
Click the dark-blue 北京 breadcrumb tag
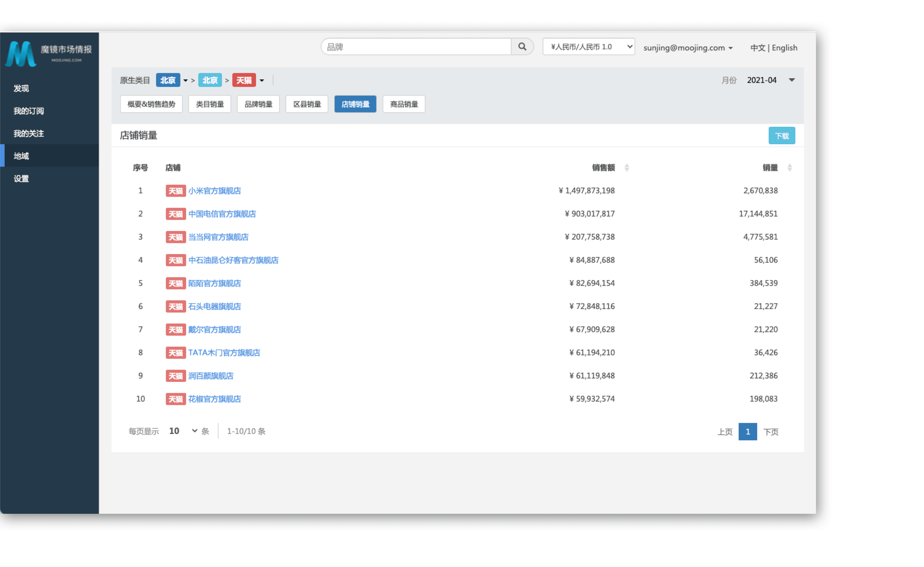[168, 80]
